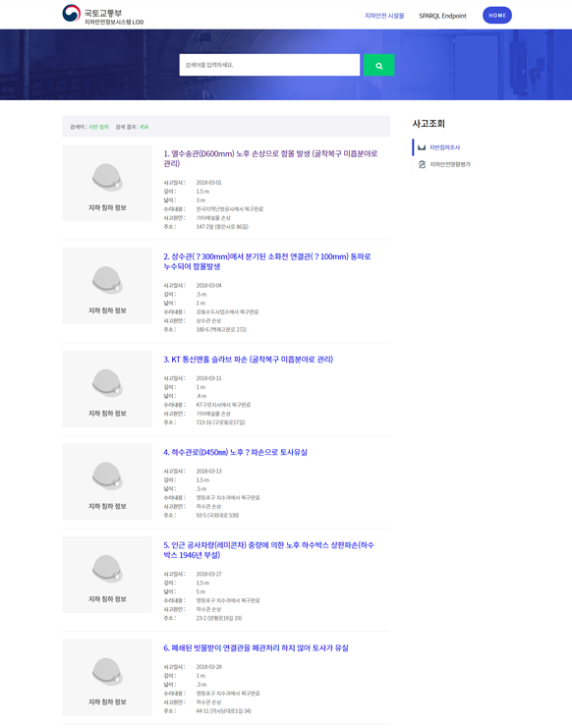
Task: Click the 지반 침하 search keyword text
Action: tap(98, 127)
